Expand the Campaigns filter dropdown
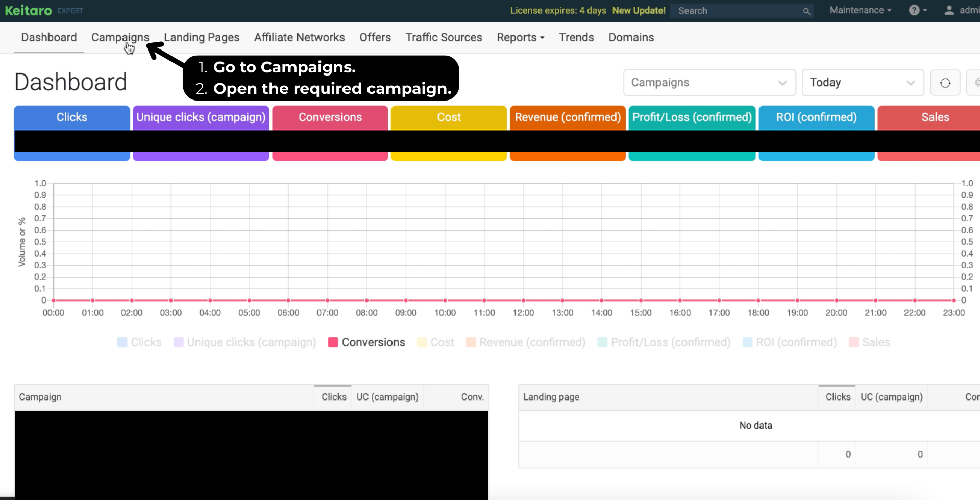 pos(709,83)
